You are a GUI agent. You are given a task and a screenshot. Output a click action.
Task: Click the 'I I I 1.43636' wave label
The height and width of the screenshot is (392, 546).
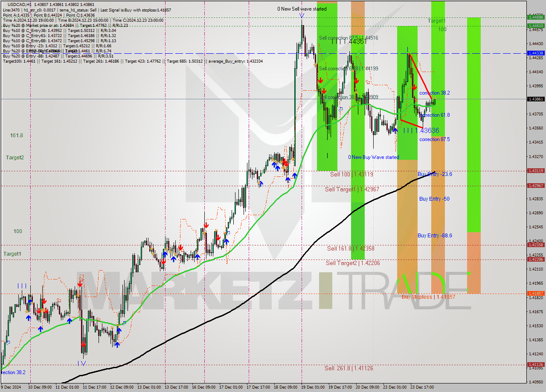[x=421, y=130]
